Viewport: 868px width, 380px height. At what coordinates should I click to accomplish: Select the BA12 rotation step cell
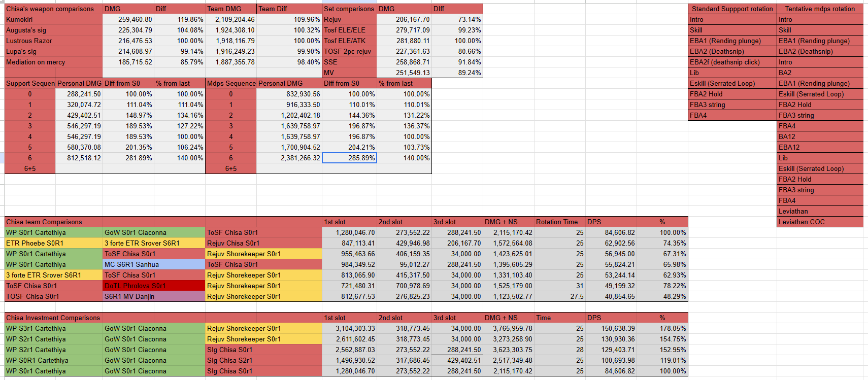click(x=820, y=136)
